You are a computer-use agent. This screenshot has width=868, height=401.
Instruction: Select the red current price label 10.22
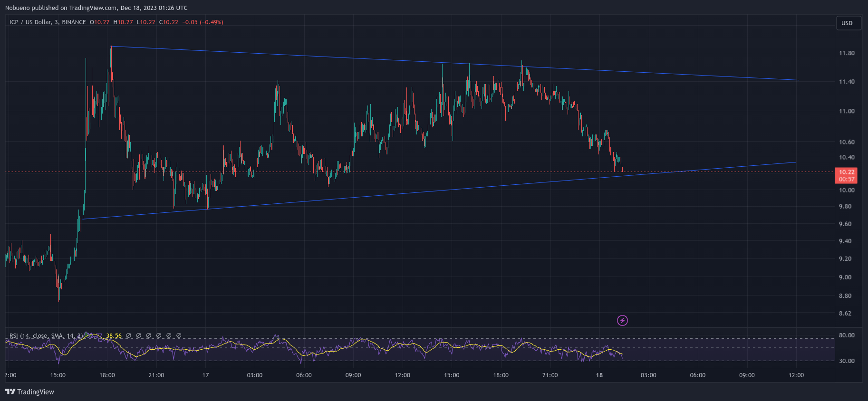[847, 172]
